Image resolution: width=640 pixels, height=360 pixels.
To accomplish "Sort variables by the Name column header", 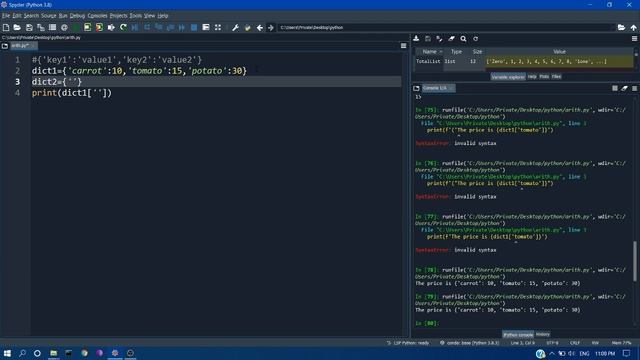I will [429, 52].
